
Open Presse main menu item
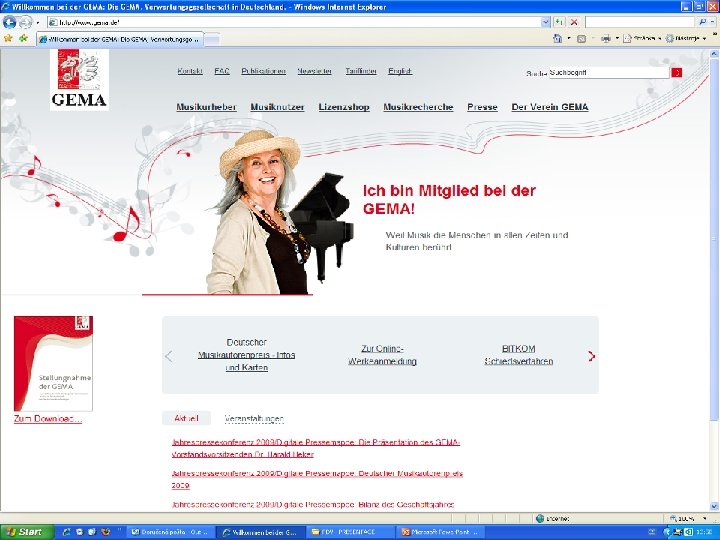[482, 107]
